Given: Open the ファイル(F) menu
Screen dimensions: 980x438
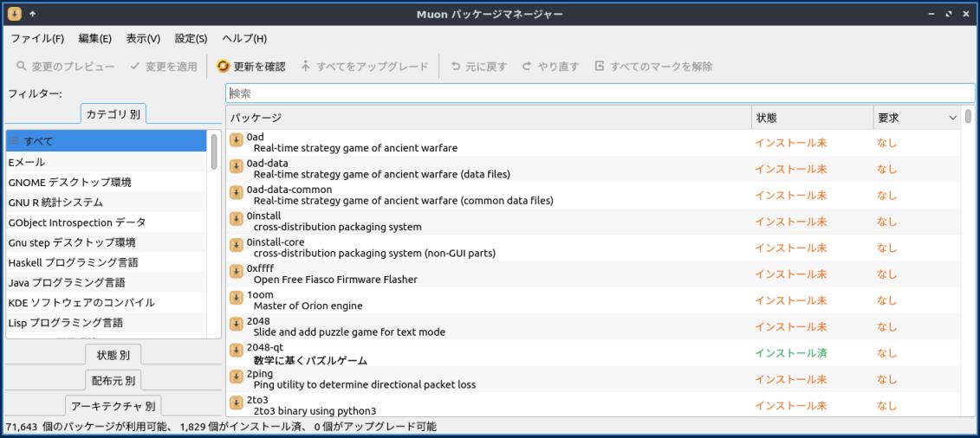Looking at the screenshot, I should pos(37,39).
